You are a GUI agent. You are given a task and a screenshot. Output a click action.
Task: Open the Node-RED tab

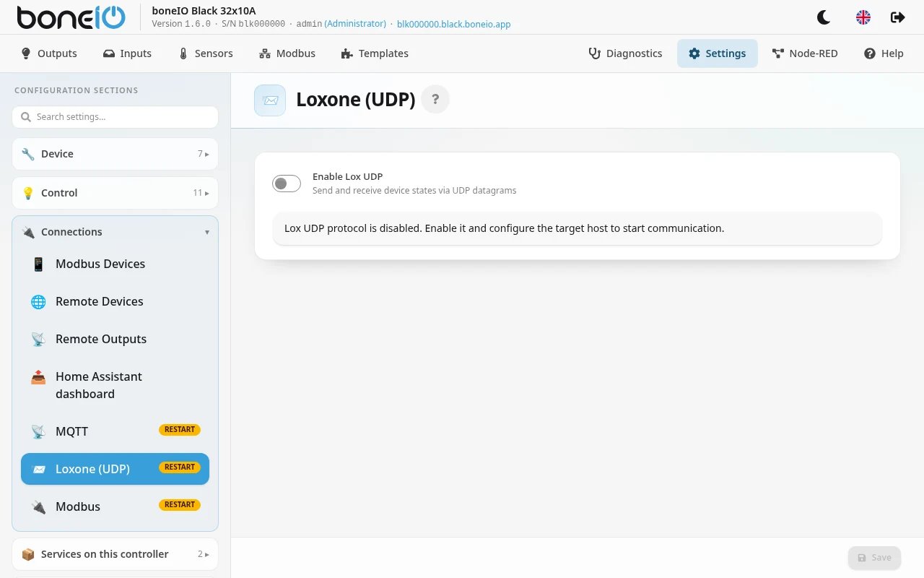click(x=805, y=53)
